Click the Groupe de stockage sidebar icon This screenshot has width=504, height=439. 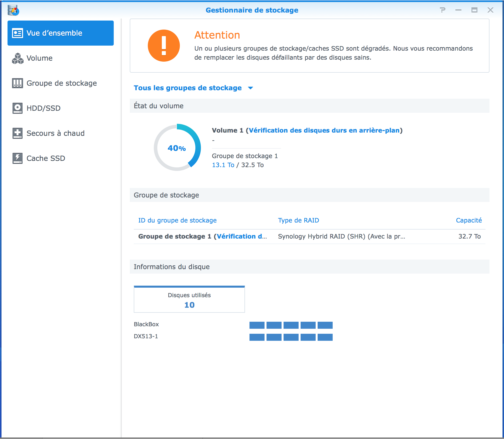pos(18,83)
